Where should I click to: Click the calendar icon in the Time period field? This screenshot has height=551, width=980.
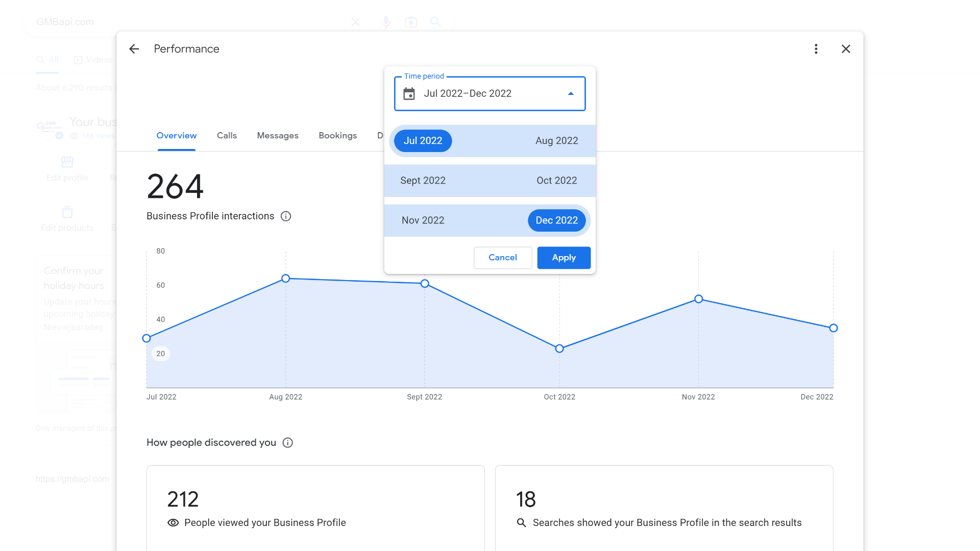click(x=409, y=93)
